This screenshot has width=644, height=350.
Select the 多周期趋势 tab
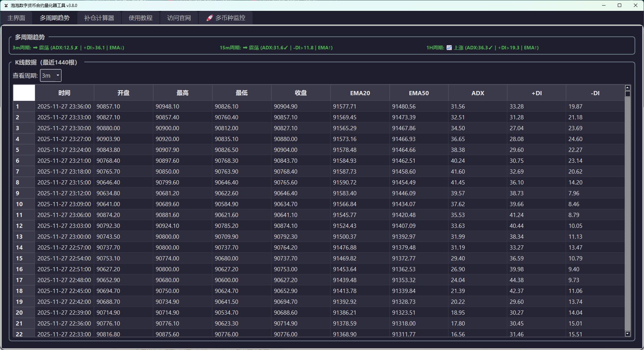(55, 18)
